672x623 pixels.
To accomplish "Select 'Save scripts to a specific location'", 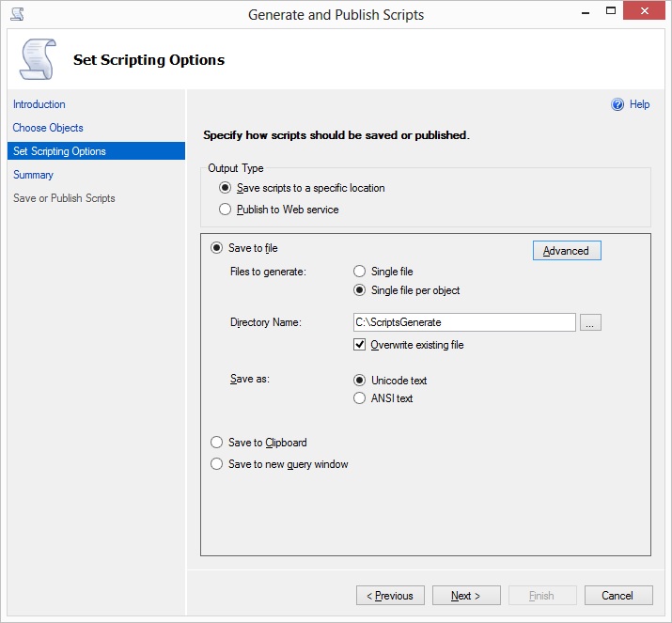I will [x=226, y=188].
